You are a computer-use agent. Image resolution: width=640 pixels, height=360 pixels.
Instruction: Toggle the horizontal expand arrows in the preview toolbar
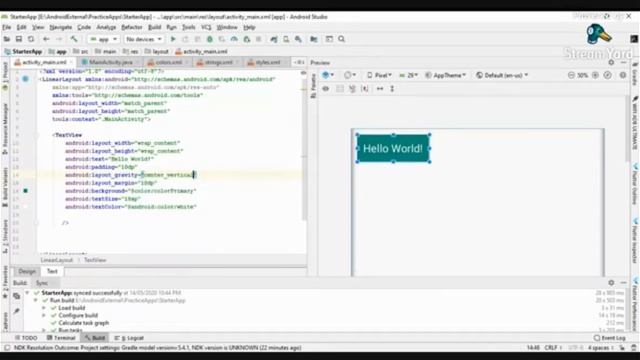380,89
